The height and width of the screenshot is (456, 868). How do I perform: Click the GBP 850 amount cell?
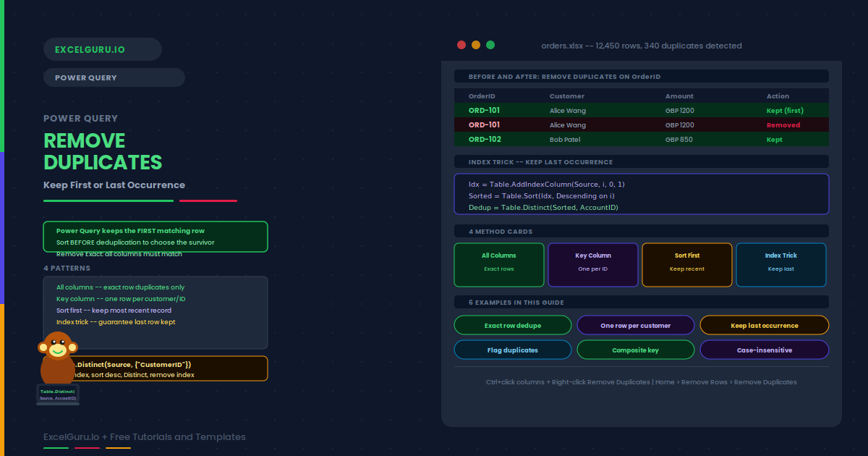click(679, 139)
